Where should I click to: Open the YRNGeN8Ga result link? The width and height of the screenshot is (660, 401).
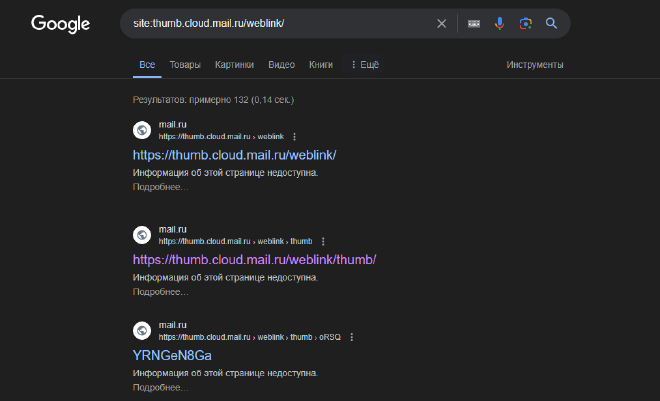(172, 356)
